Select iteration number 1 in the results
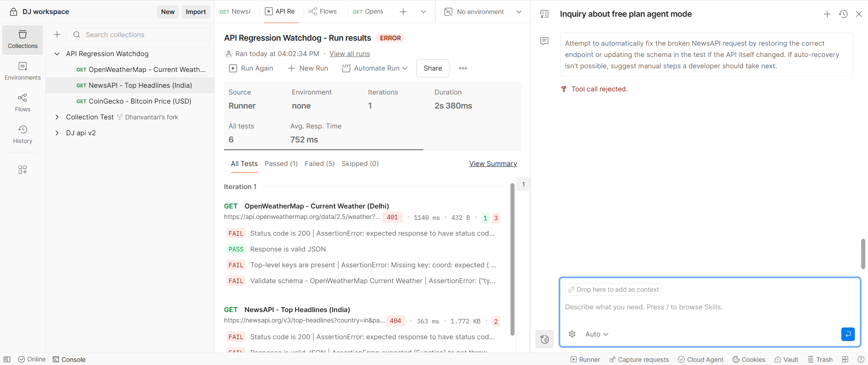 (x=524, y=185)
